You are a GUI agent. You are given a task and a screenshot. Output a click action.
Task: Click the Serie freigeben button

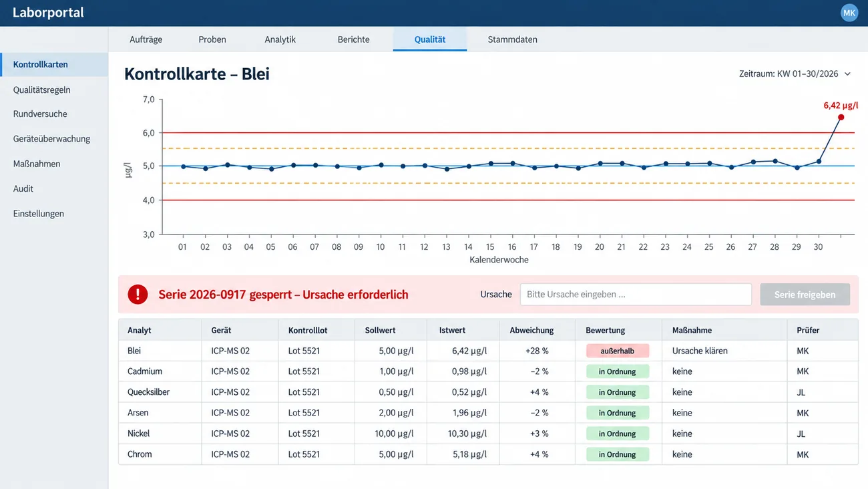[x=805, y=295]
